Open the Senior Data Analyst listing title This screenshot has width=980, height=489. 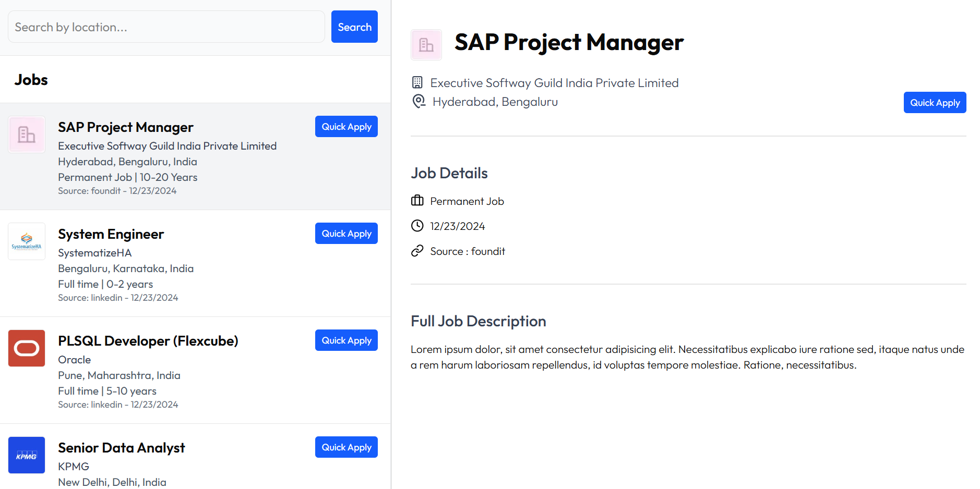pos(122,448)
